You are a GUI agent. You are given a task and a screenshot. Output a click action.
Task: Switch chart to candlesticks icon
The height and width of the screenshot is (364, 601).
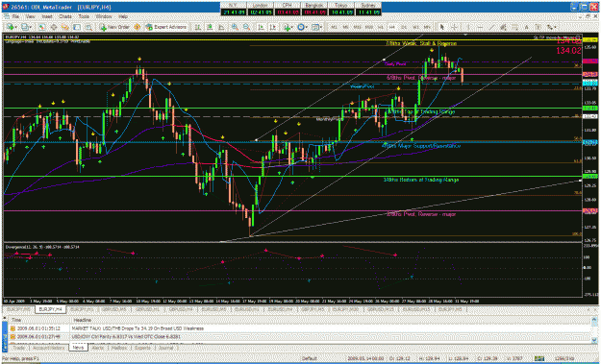210,27
